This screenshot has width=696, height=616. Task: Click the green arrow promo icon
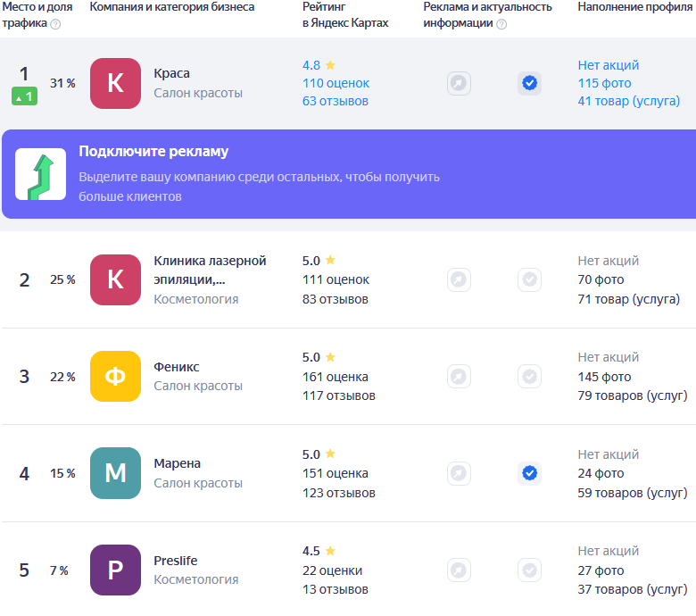[x=40, y=174]
